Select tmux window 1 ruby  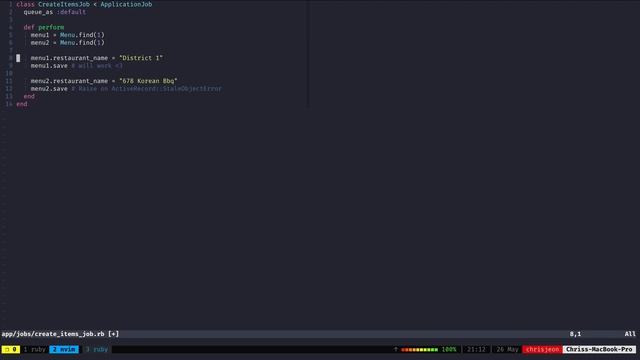tap(34, 349)
